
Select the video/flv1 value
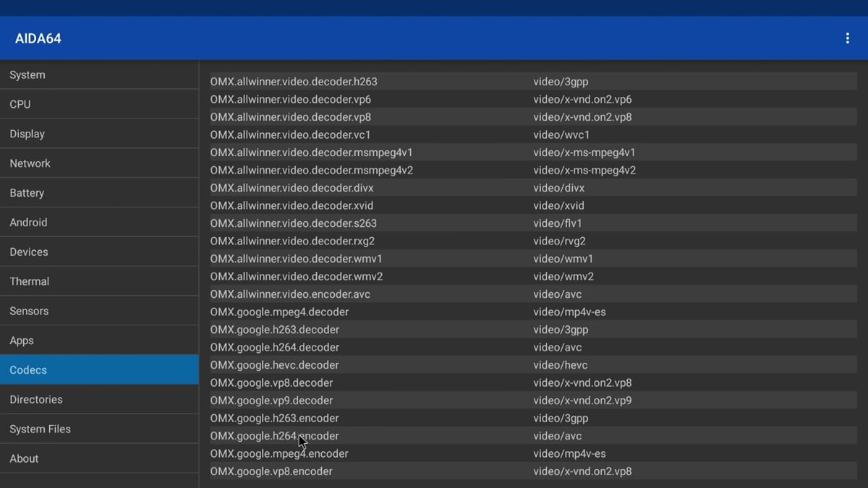pyautogui.click(x=558, y=223)
